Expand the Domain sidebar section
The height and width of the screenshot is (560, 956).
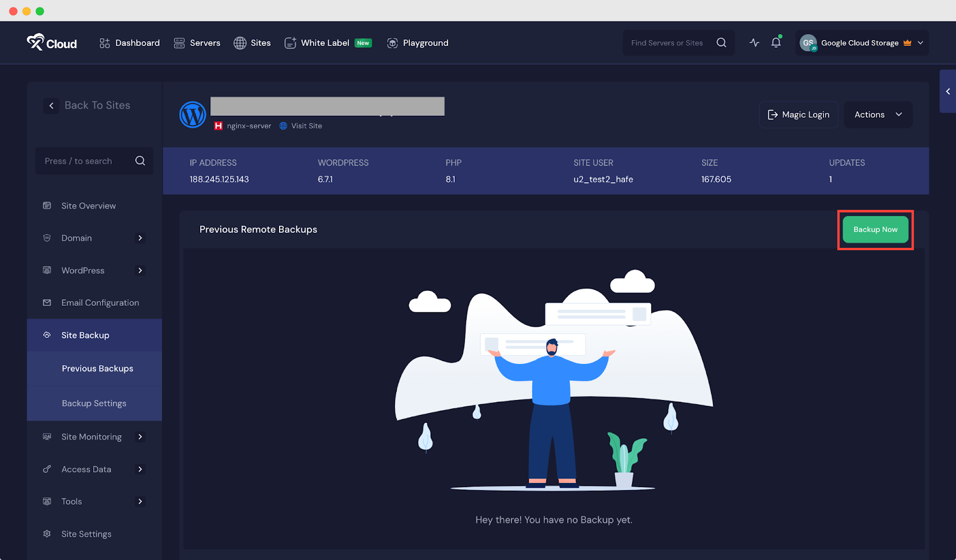140,238
